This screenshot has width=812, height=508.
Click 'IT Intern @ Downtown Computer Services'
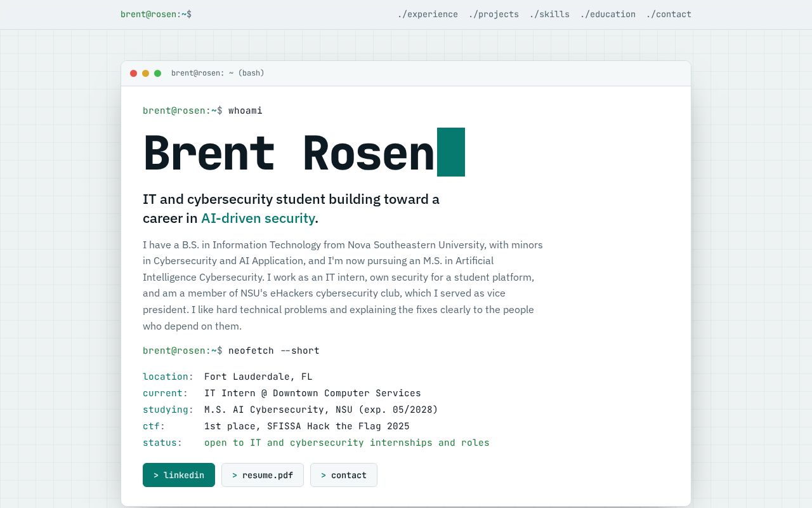(313, 393)
